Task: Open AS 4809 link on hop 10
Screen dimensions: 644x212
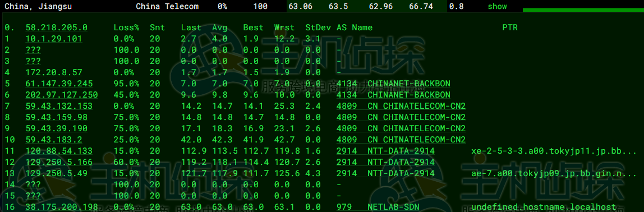Action: pyautogui.click(x=401, y=140)
